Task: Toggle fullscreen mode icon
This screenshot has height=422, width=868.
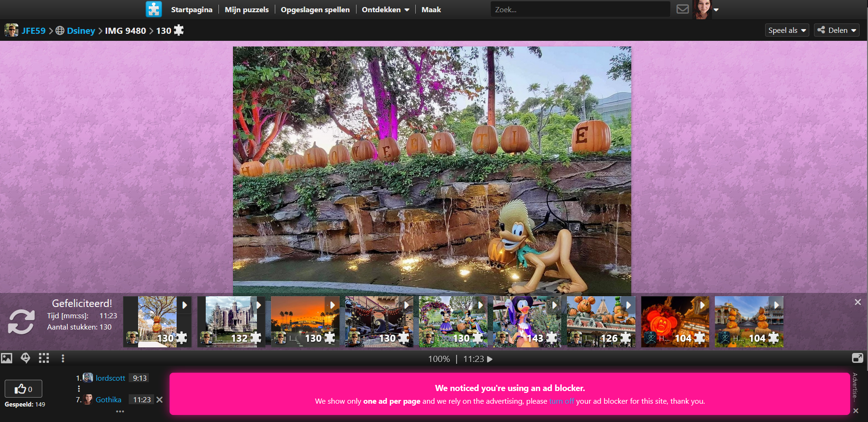Action: [x=857, y=358]
